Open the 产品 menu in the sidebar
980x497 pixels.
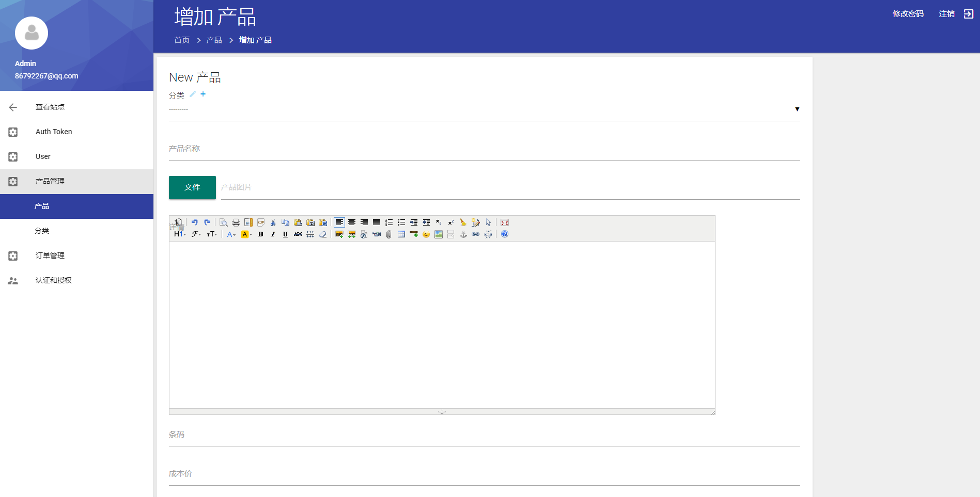coord(42,206)
